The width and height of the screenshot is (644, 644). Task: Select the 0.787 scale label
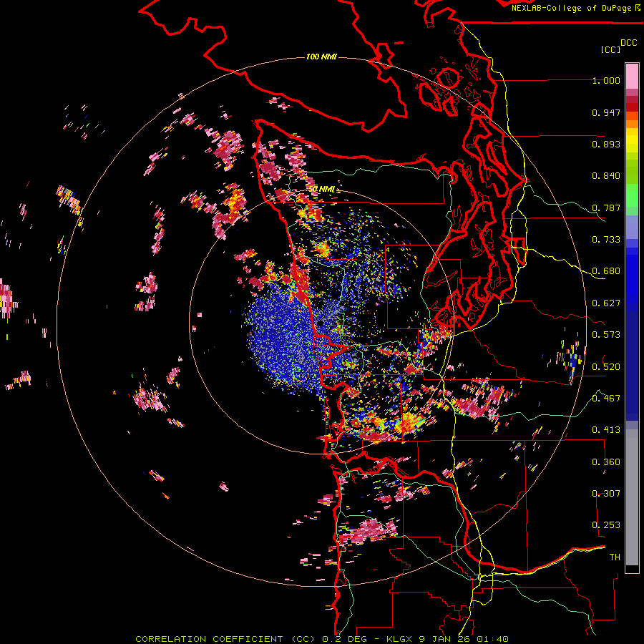[x=606, y=208]
